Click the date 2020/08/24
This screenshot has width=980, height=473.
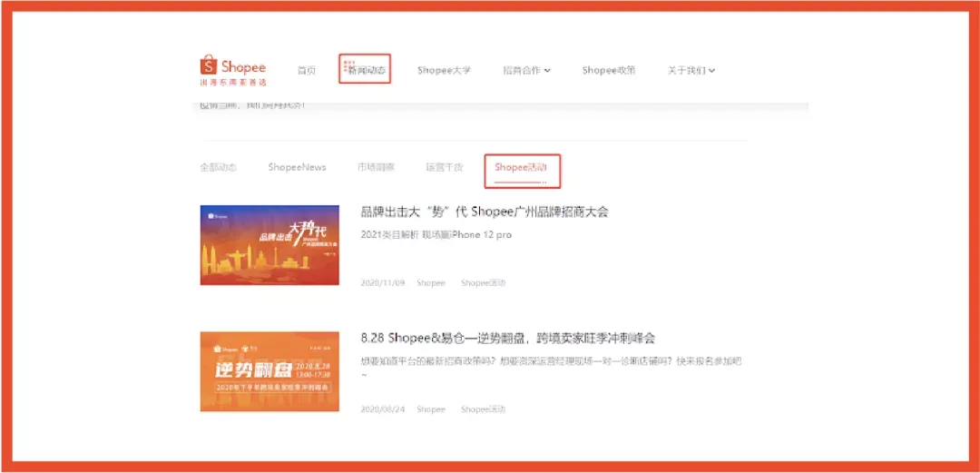[x=383, y=409]
